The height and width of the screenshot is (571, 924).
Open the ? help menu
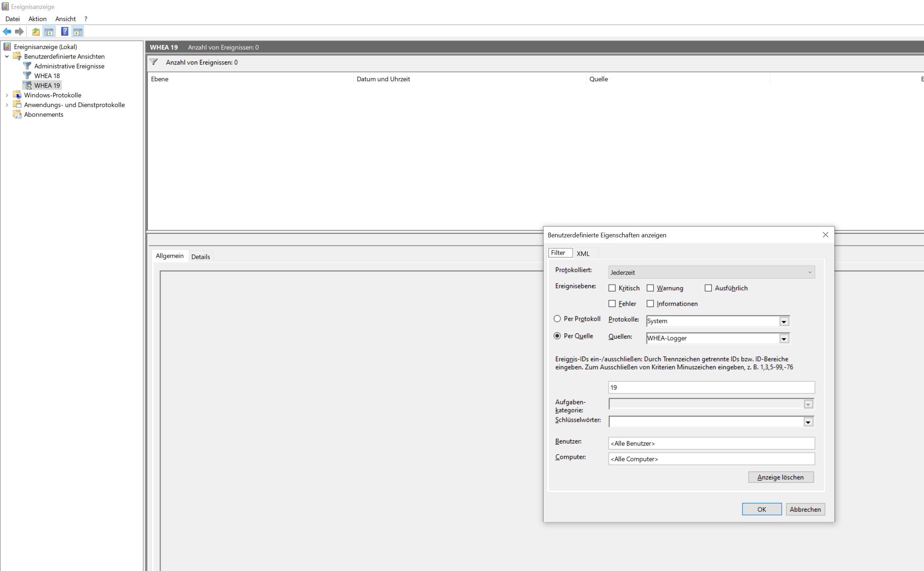click(86, 19)
